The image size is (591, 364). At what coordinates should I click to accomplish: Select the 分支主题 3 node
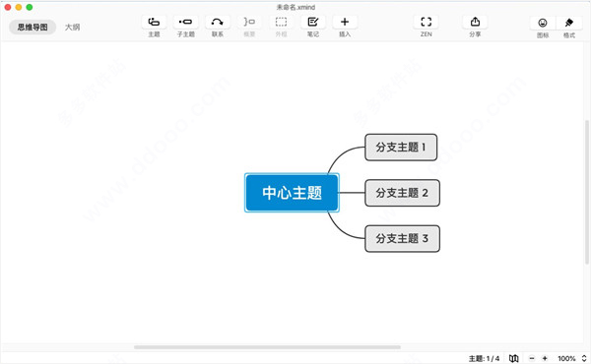pyautogui.click(x=402, y=239)
